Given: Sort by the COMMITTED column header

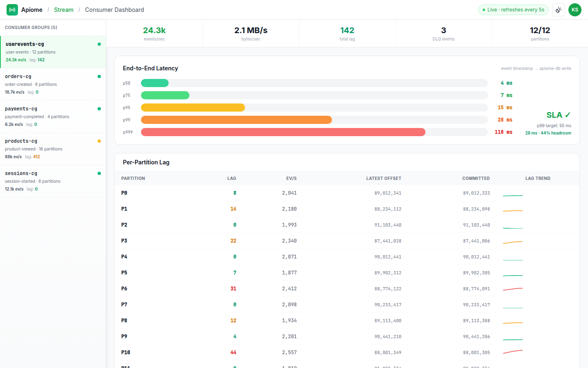Looking at the screenshot, I should point(476,178).
